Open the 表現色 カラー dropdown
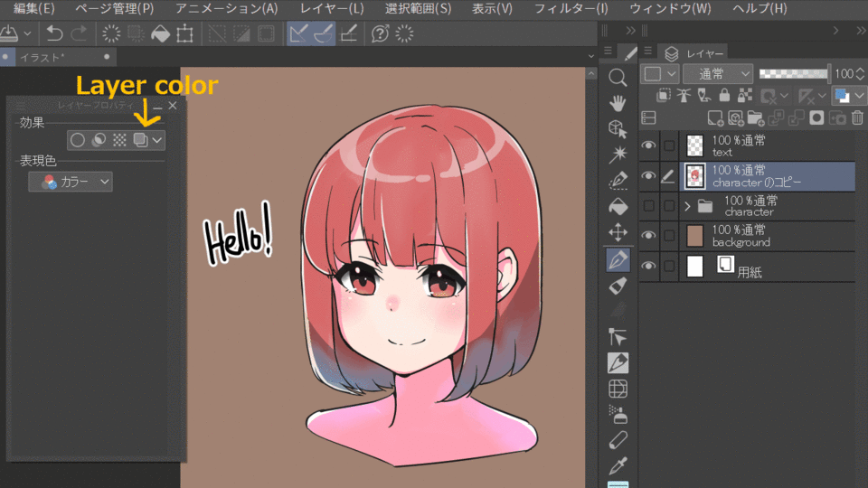 (71, 182)
